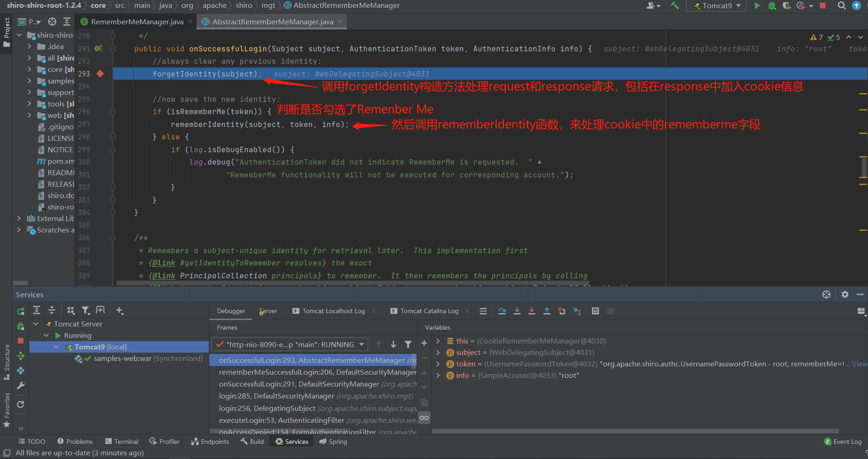
Task: Open the Problems tool window
Action: pos(75,441)
